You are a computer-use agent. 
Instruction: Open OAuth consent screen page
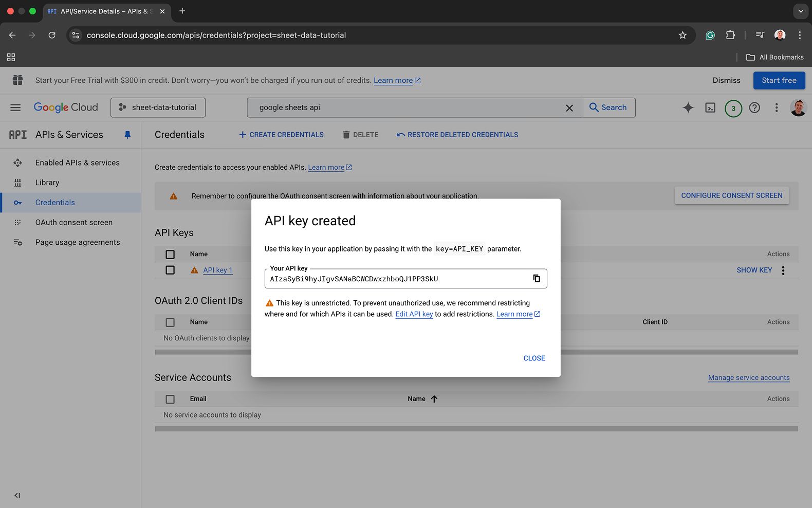70,223
